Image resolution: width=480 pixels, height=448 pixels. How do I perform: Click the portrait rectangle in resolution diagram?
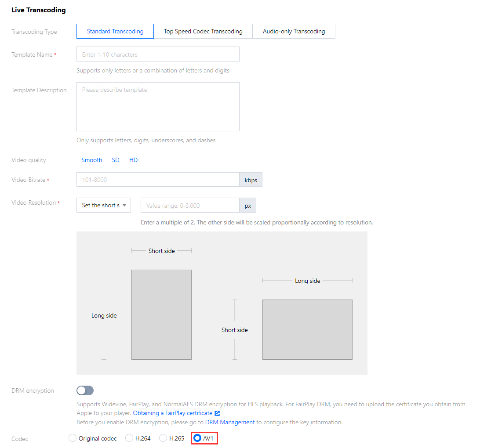(162, 314)
